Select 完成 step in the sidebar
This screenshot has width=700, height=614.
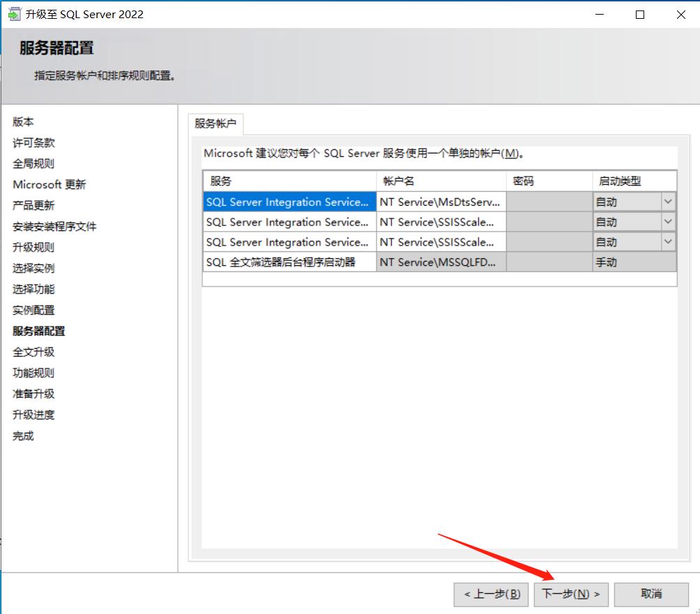coord(23,435)
